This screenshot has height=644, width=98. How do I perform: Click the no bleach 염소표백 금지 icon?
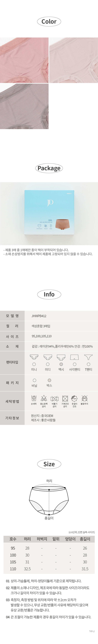[44, 398]
